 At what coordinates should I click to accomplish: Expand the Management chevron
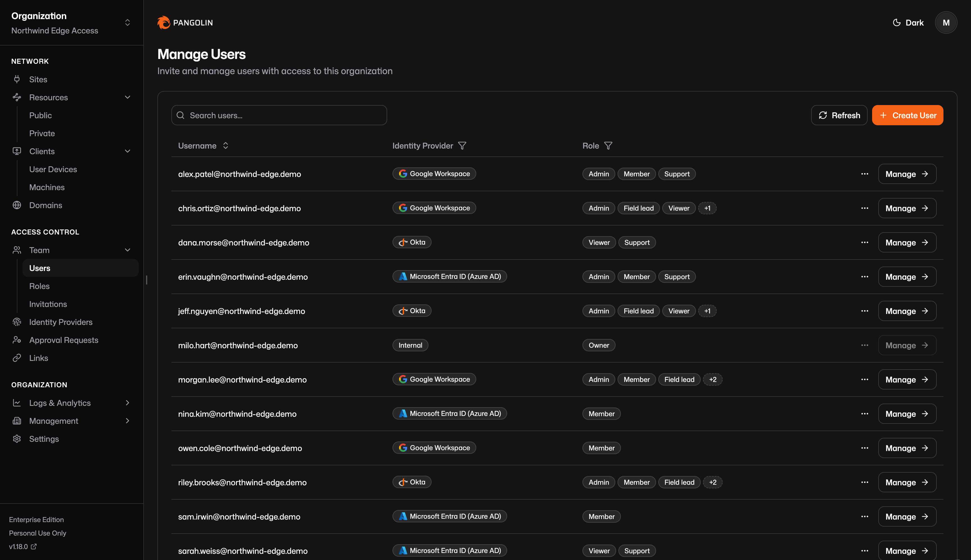(x=127, y=421)
